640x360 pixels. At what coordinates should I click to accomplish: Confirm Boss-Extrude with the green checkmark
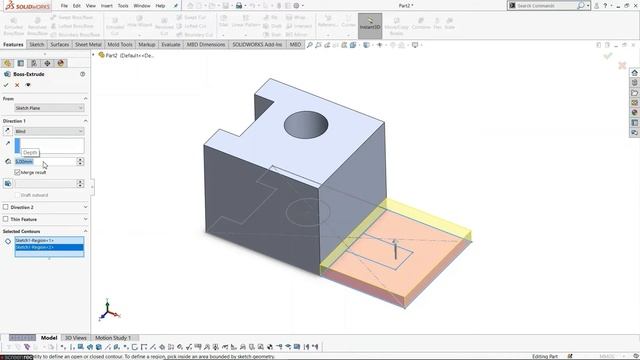(6, 85)
